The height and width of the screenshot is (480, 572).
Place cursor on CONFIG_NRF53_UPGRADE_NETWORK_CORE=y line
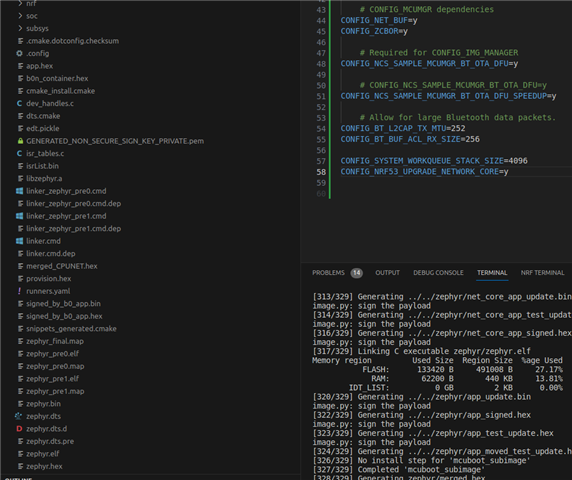coord(424,171)
